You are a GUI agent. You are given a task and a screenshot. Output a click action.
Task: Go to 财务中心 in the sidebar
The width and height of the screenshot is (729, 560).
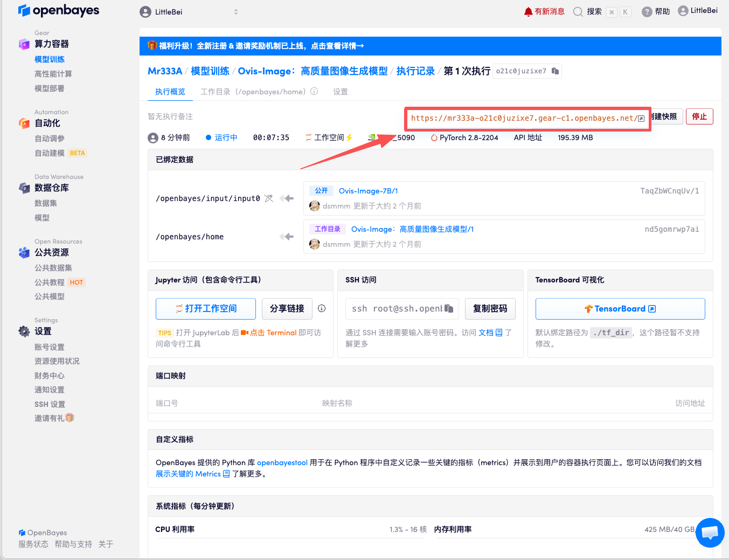coord(50,376)
